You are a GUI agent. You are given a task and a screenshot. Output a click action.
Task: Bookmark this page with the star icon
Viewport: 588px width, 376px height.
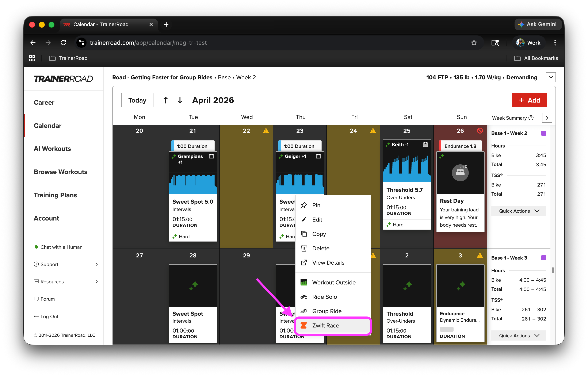point(474,43)
